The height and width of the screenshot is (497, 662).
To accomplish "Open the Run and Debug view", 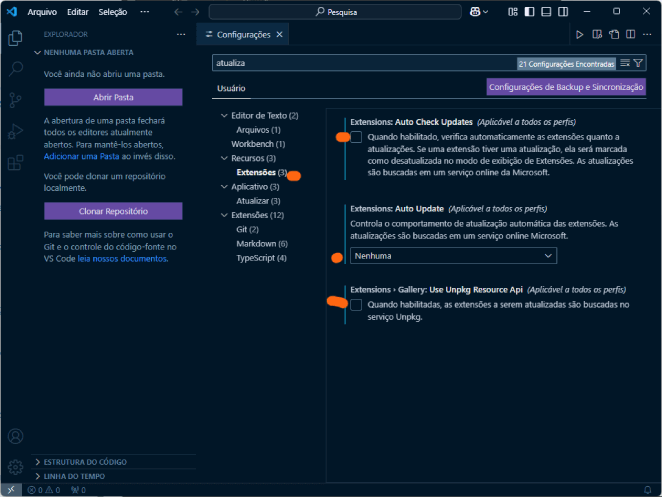I will pos(15,131).
